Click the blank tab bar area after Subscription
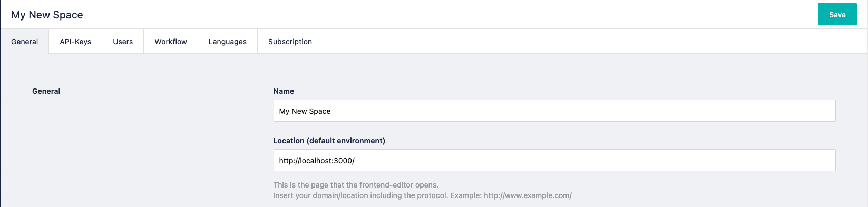 point(595,42)
